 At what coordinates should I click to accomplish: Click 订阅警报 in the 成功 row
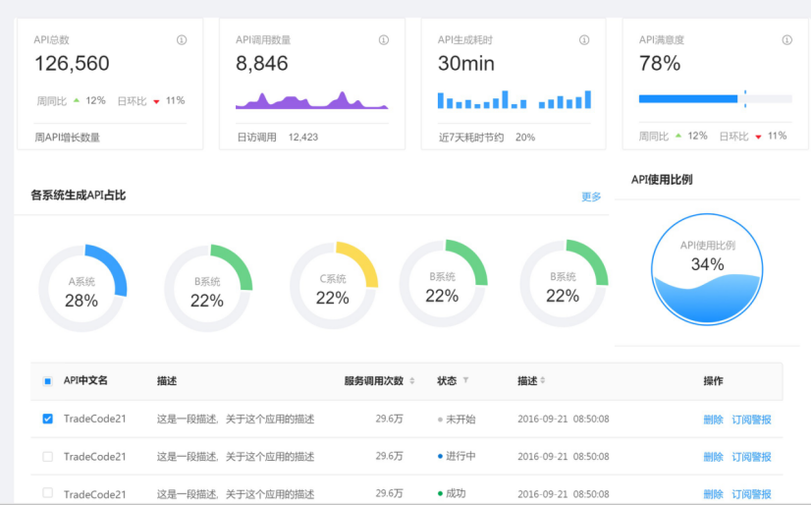[751, 494]
